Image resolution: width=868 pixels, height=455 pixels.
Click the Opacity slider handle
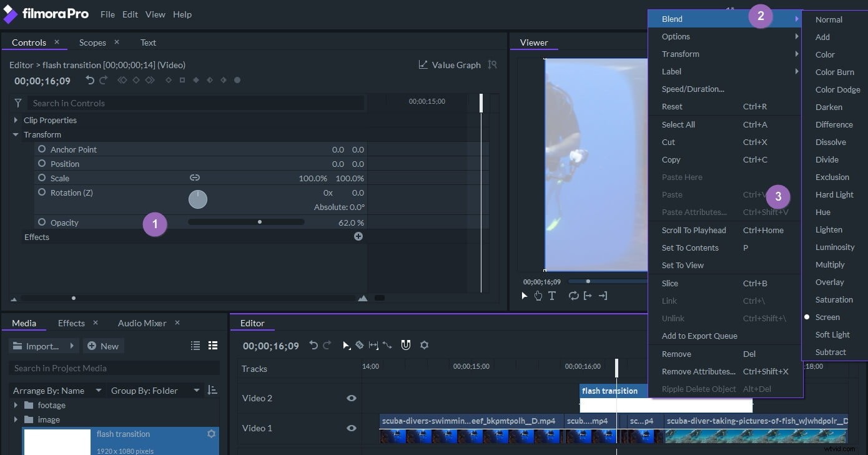coord(259,221)
